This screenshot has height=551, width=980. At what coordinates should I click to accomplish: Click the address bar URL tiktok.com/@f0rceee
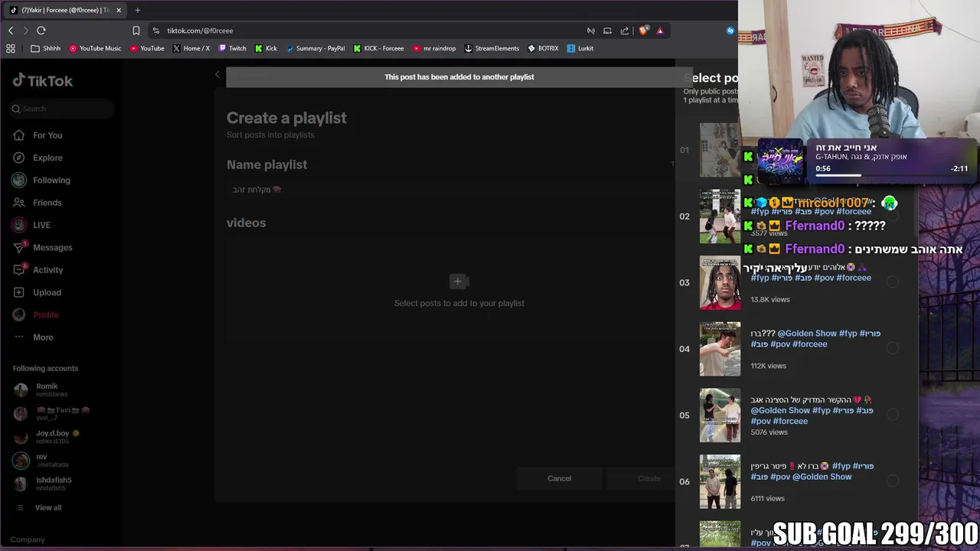(200, 31)
